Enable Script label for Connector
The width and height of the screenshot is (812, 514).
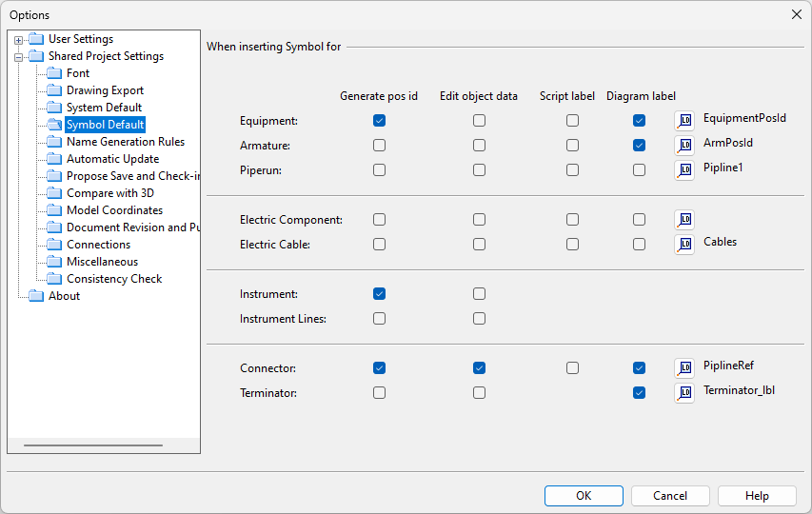tap(572, 368)
